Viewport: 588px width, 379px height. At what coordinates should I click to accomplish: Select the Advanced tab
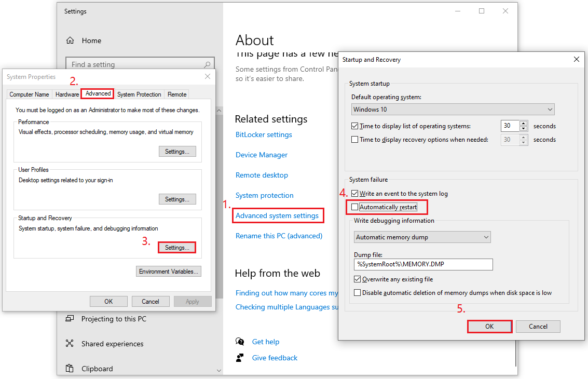(x=98, y=93)
